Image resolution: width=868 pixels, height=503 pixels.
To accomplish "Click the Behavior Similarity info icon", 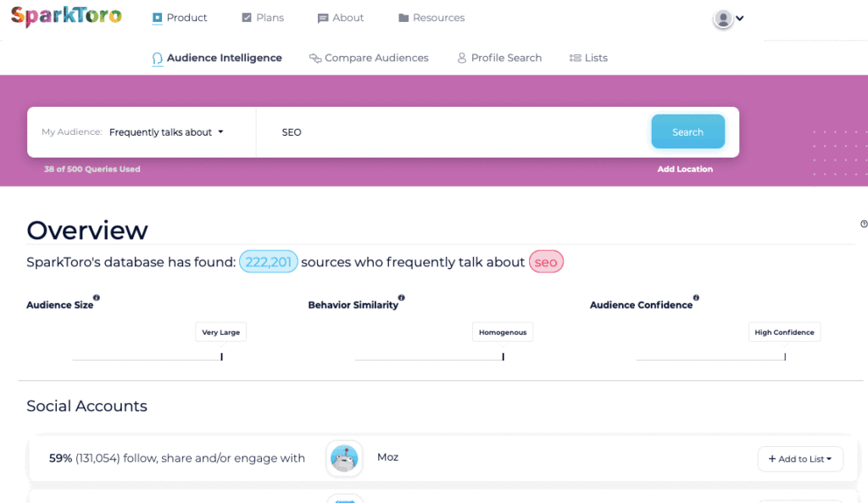I will (401, 298).
